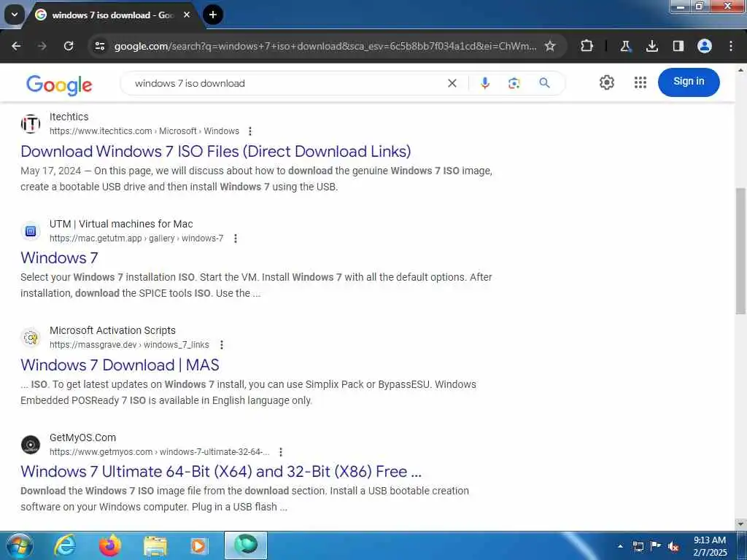Open more options for massgrave.dev result
This screenshot has height=560, width=747.
pos(222,345)
